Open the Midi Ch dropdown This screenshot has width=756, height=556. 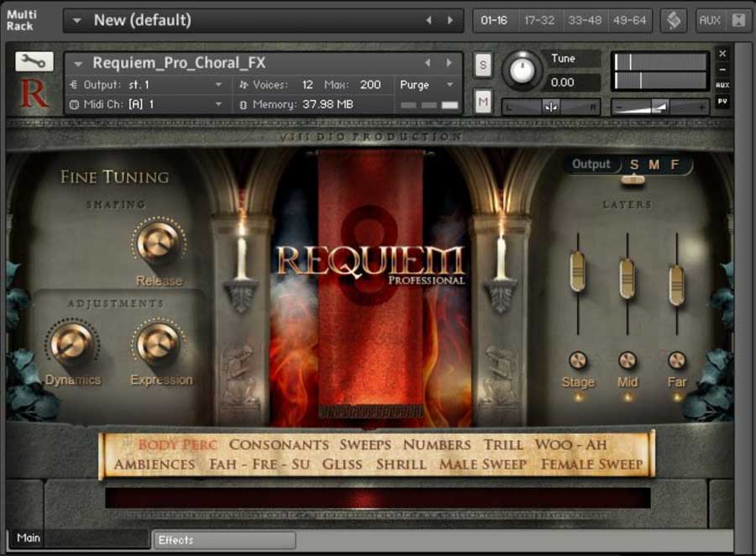tap(146, 104)
